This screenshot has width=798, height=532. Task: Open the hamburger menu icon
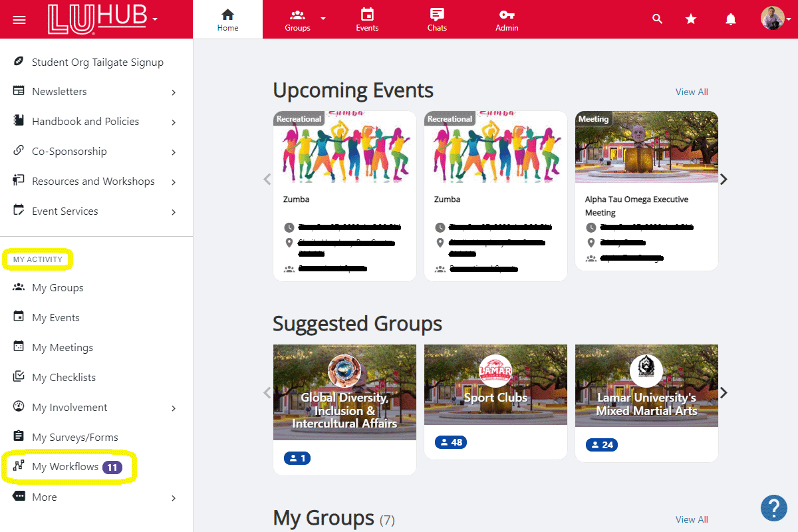pos(19,19)
